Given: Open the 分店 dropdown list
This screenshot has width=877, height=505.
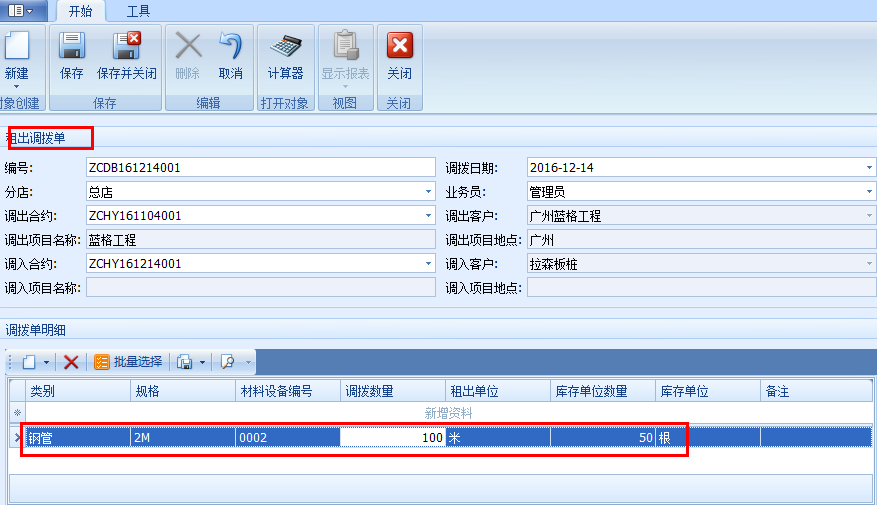Looking at the screenshot, I should [x=428, y=191].
